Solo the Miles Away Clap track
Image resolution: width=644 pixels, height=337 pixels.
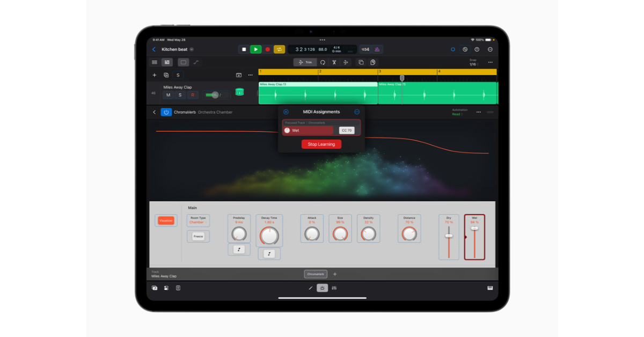tap(180, 95)
